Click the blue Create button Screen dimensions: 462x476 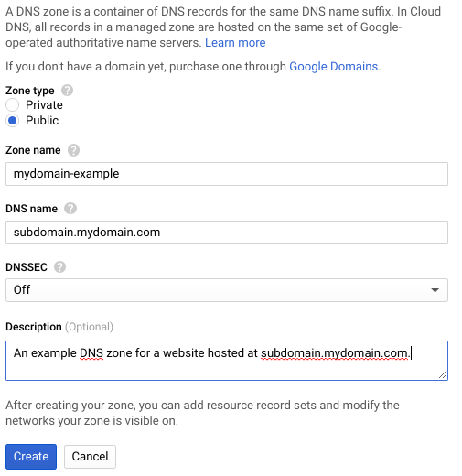point(31,457)
